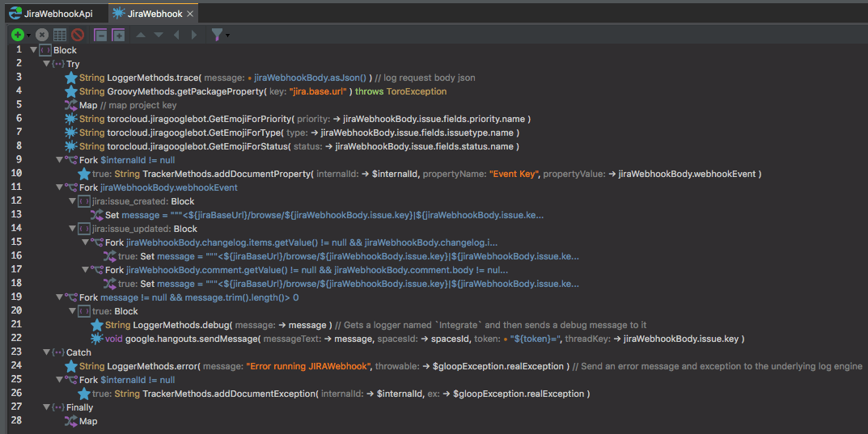868x434 pixels.
Task: Click the Map icon under Finally
Action: (71, 421)
